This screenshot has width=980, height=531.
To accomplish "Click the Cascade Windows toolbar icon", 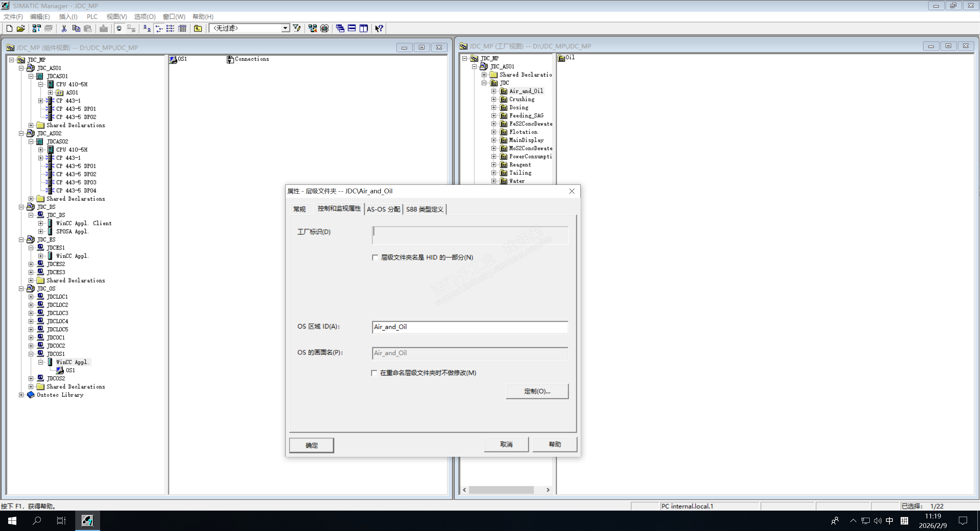I will [340, 29].
